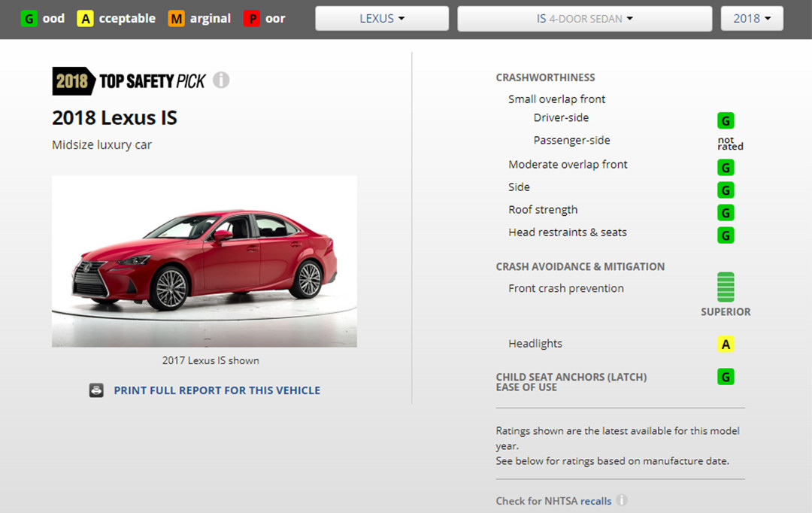The width and height of the screenshot is (812, 513).
Task: Click the red Poor legend swatch
Action: tap(251, 19)
